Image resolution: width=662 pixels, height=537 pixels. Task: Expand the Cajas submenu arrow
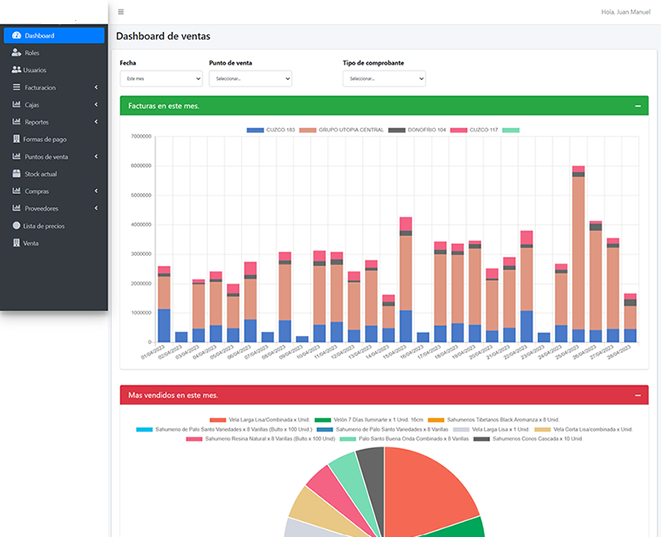tap(96, 104)
